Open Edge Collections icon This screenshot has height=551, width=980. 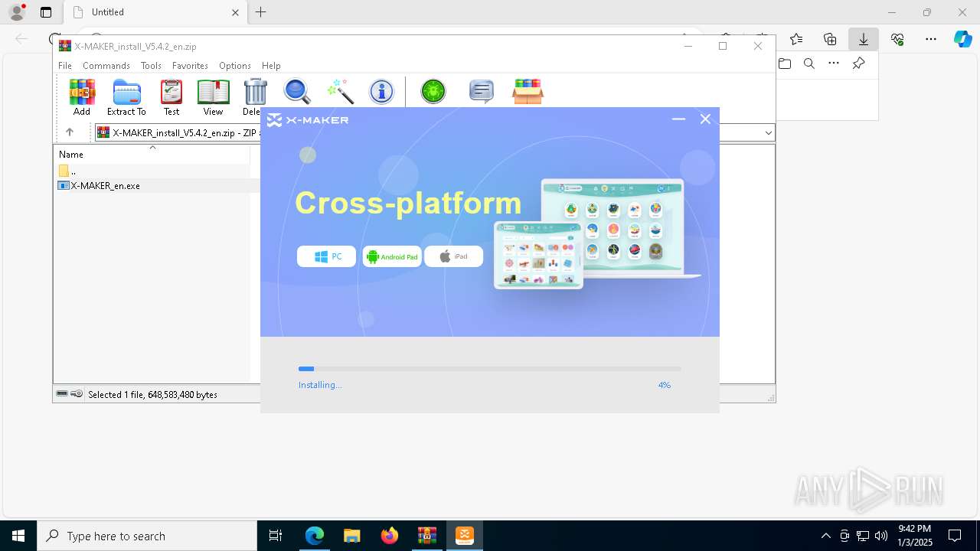click(x=830, y=39)
